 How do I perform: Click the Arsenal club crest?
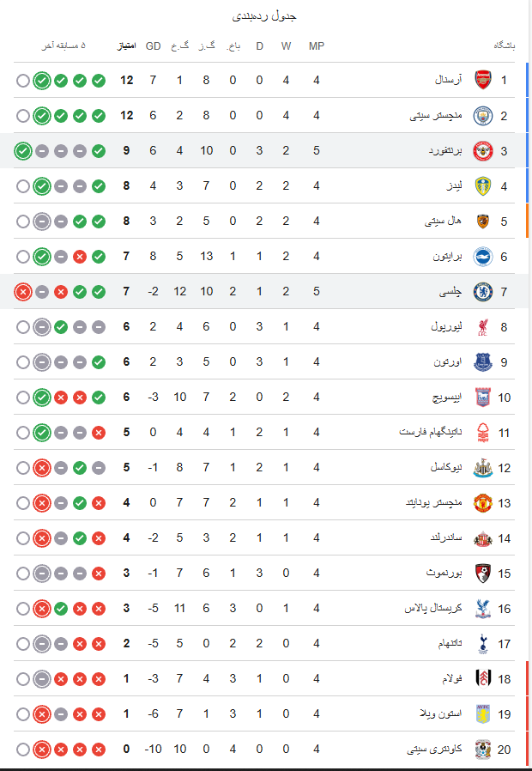pos(483,80)
